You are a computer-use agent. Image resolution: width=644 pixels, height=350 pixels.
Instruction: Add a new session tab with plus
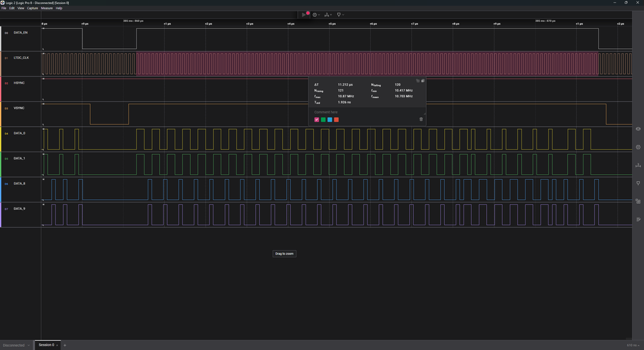pyautogui.click(x=64, y=345)
